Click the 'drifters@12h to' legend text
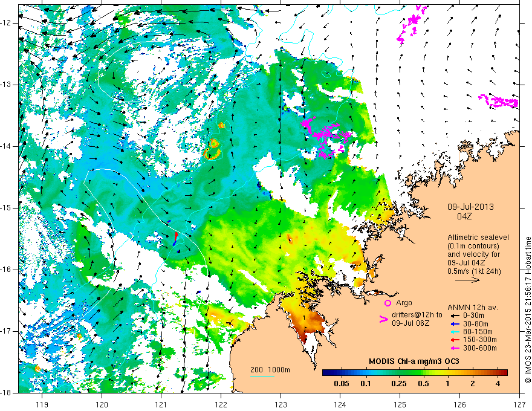The image size is (532, 411). click(417, 315)
